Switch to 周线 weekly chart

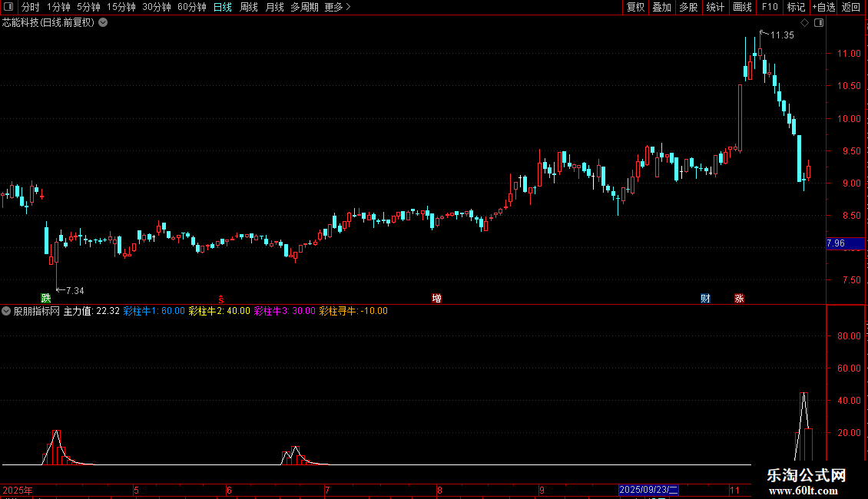coord(249,7)
